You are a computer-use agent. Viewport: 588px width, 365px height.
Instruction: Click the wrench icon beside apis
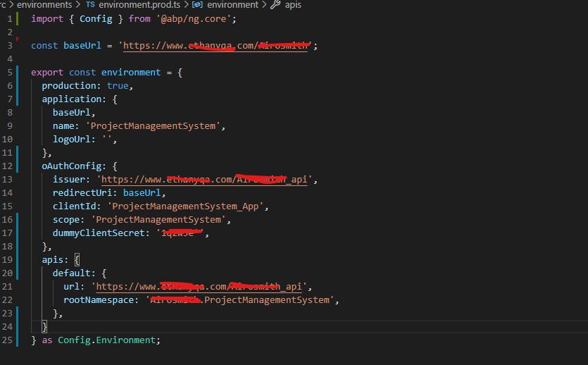(x=275, y=5)
